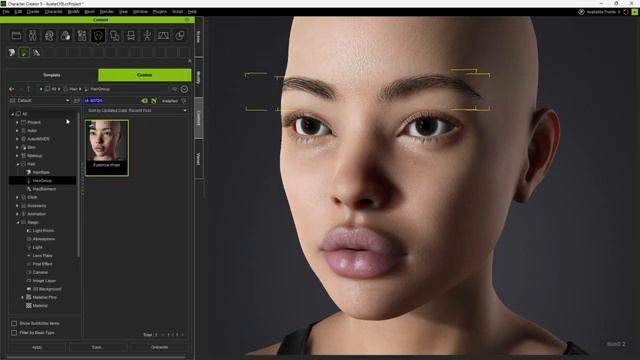Viewport: 640px width, 360px height.
Task: Expand the Material Plus tree node
Action: tap(22, 297)
